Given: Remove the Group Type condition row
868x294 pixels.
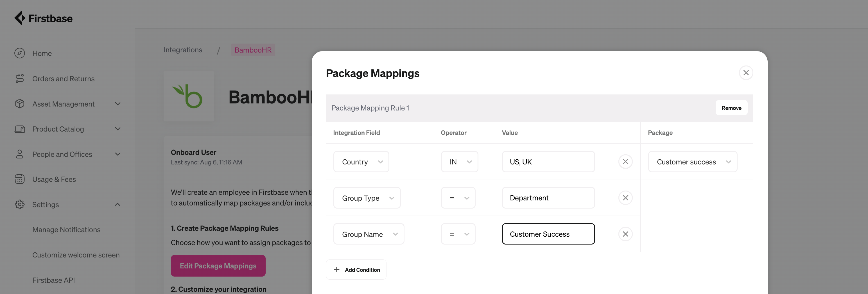Looking at the screenshot, I should [625, 198].
